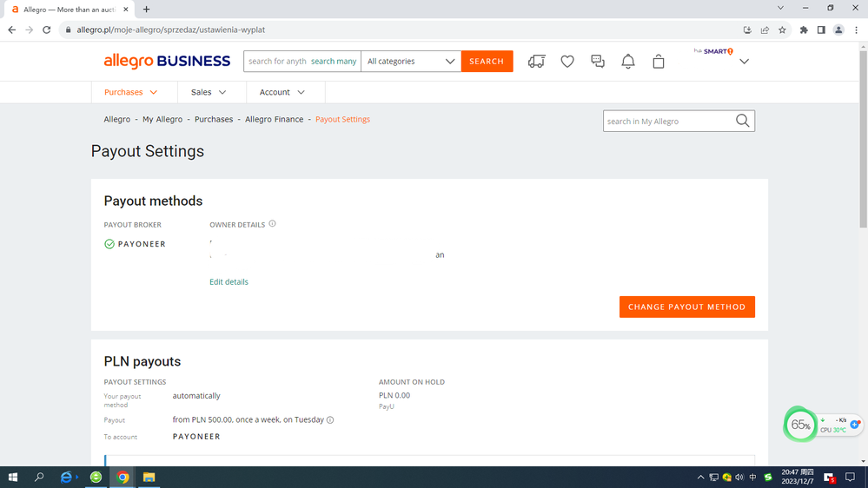Click the 65% floating monitor widget
The width and height of the screenshot is (868, 488).
[x=800, y=425]
